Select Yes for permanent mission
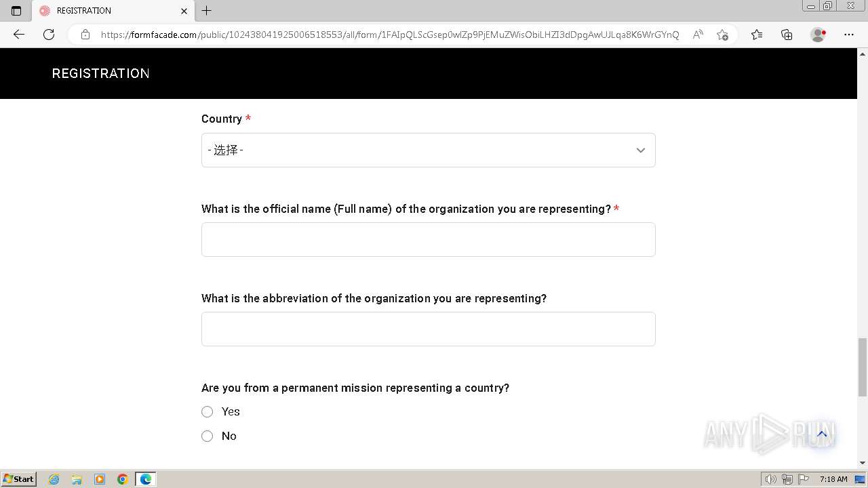The height and width of the screenshot is (488, 868). pos(208,412)
